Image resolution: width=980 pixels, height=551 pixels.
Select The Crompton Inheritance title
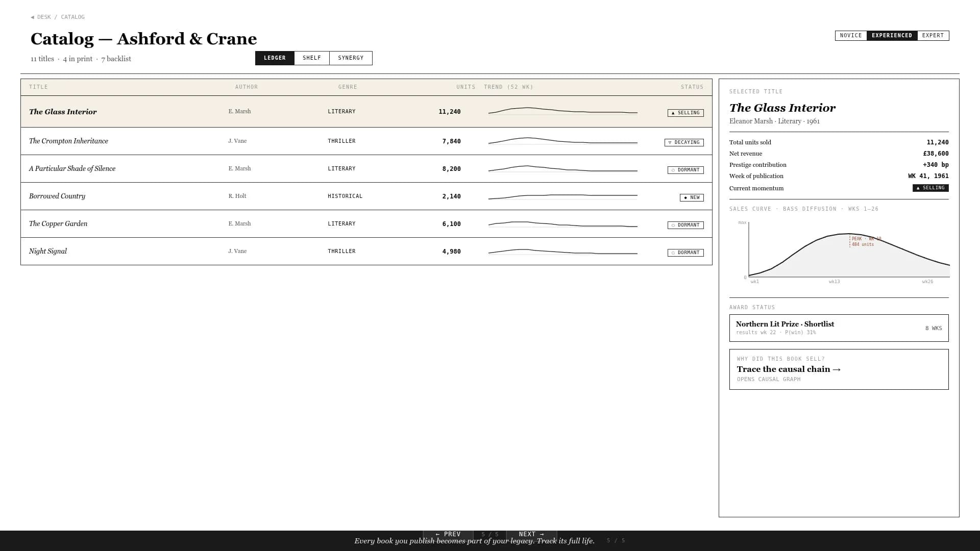[x=68, y=141]
